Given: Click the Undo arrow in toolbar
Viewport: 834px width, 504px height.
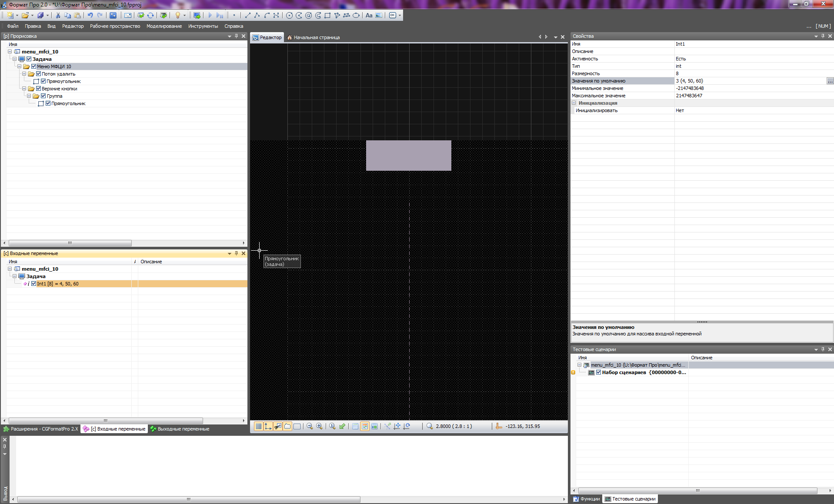Looking at the screenshot, I should coord(90,15).
